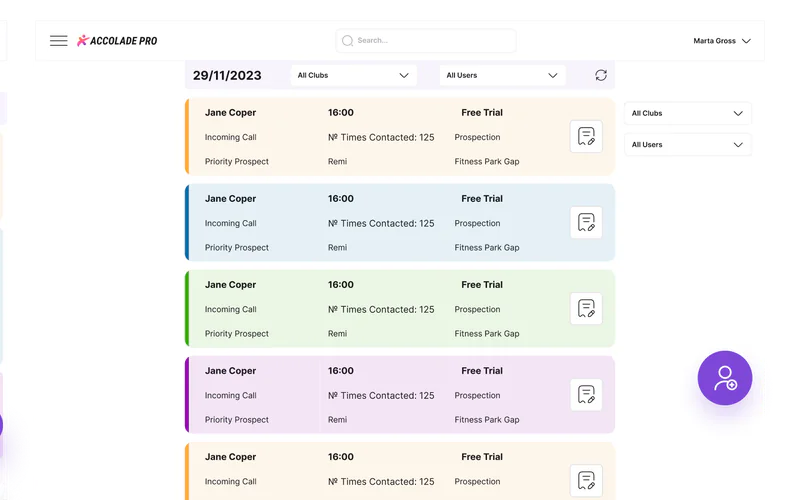Click Remi in the top orange card

tap(337, 162)
